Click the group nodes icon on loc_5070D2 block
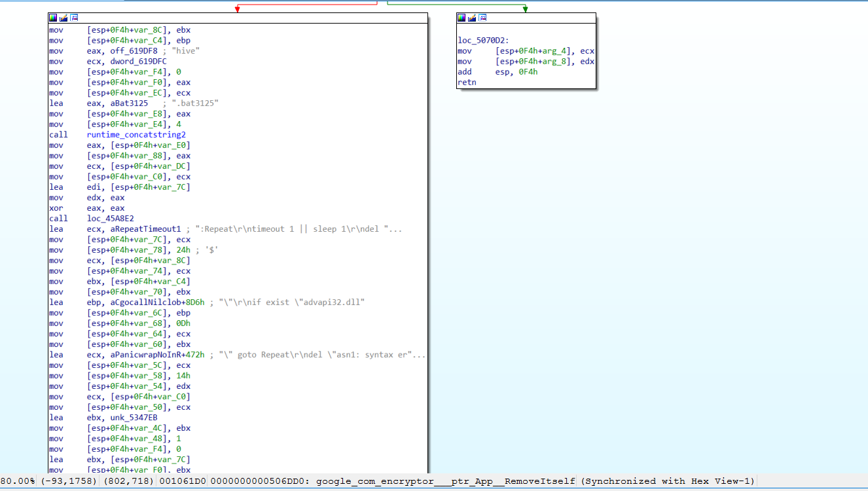This screenshot has width=868, height=491. [x=482, y=18]
